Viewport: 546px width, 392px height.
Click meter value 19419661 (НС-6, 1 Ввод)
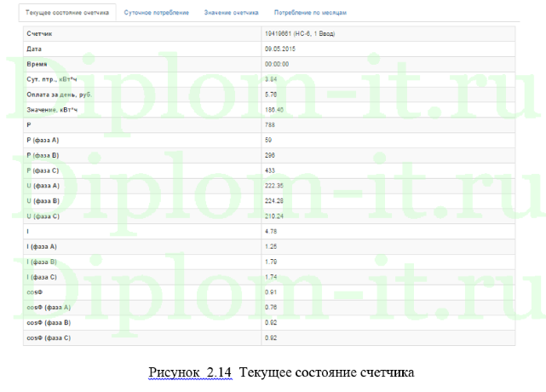pyautogui.click(x=300, y=34)
